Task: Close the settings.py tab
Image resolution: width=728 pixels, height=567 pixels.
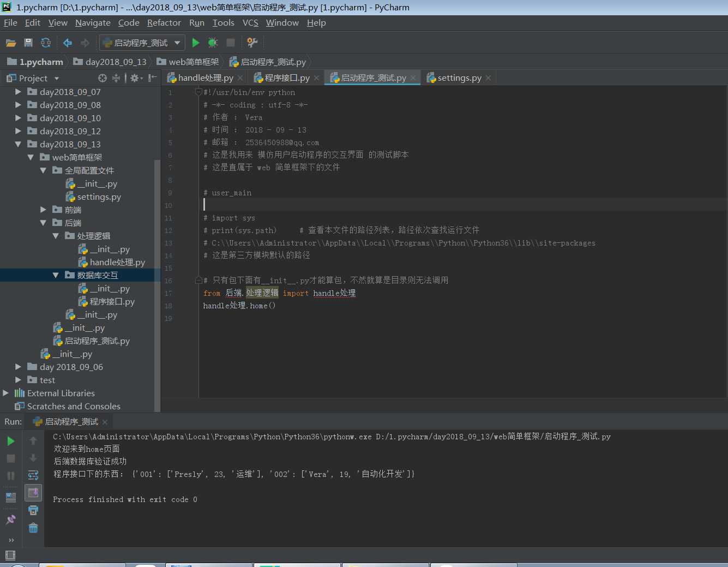Action: point(488,78)
